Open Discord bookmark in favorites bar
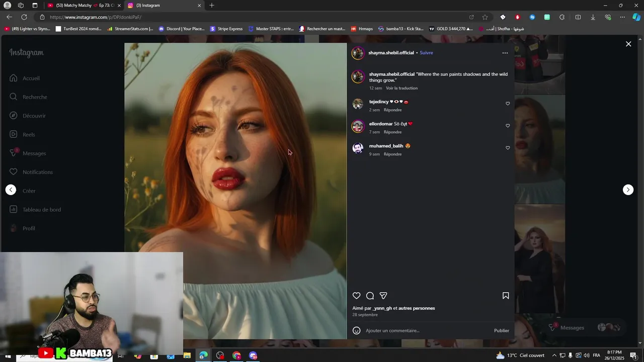This screenshot has width=644, height=362. [182, 29]
